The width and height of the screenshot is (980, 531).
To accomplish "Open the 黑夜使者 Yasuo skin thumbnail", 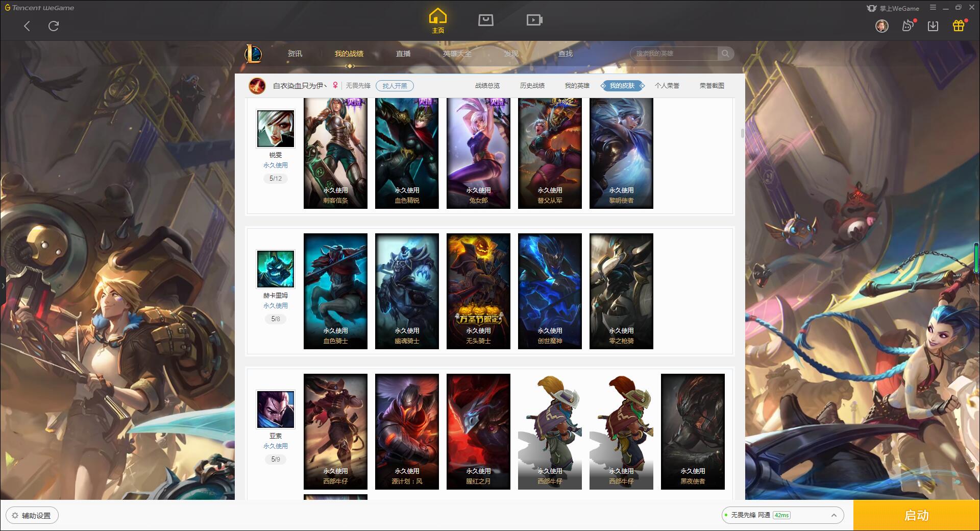I will pyautogui.click(x=693, y=431).
